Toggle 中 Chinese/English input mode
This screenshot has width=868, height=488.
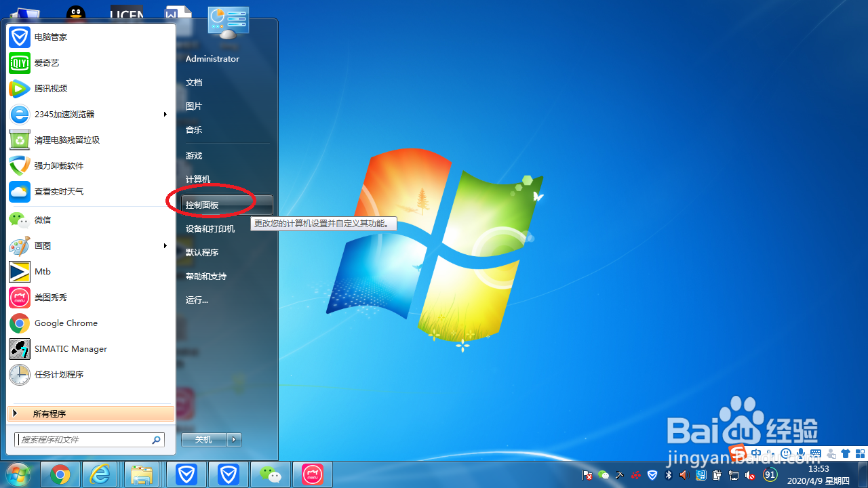(x=756, y=453)
